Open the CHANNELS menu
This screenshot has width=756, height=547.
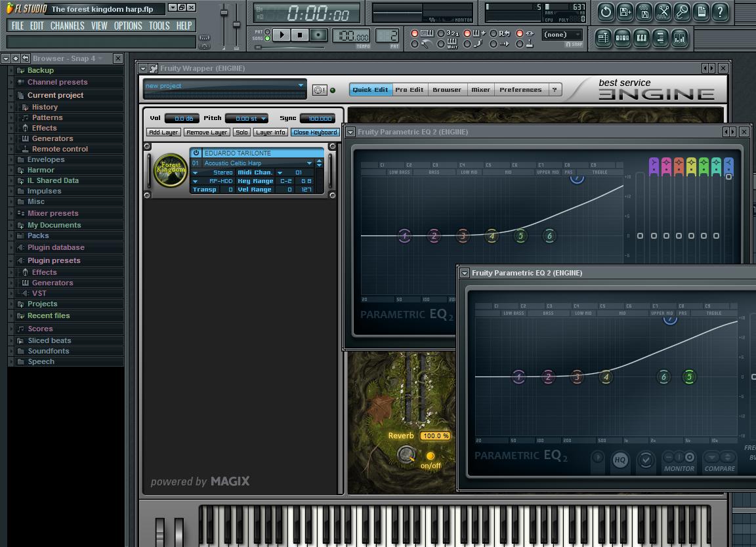(x=67, y=26)
